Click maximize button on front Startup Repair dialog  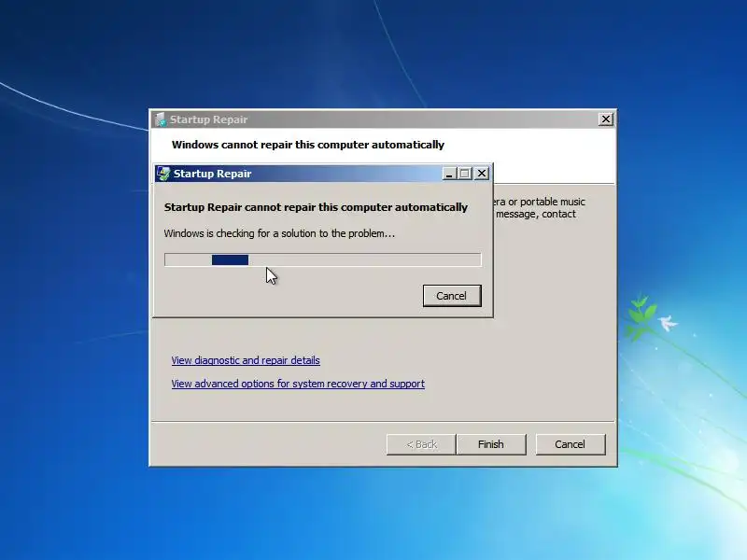pos(464,174)
